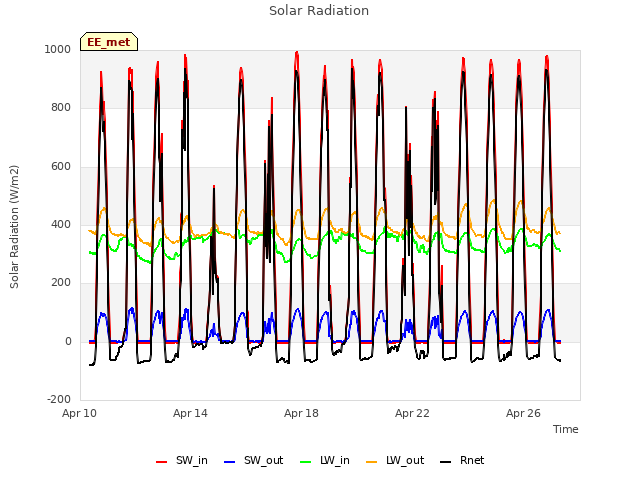Image resolution: width=640 pixels, height=480 pixels.
Task: Click the 0 y-axis tick label
Action: pyautogui.click(x=68, y=341)
